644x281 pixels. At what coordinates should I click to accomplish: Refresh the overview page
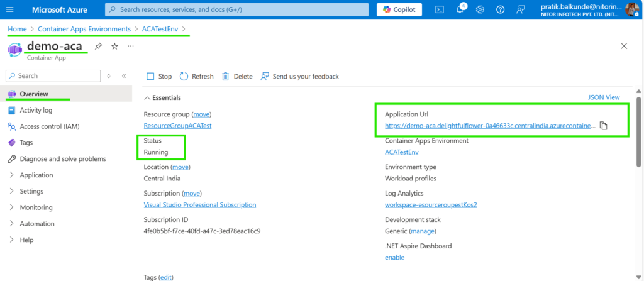coord(197,77)
